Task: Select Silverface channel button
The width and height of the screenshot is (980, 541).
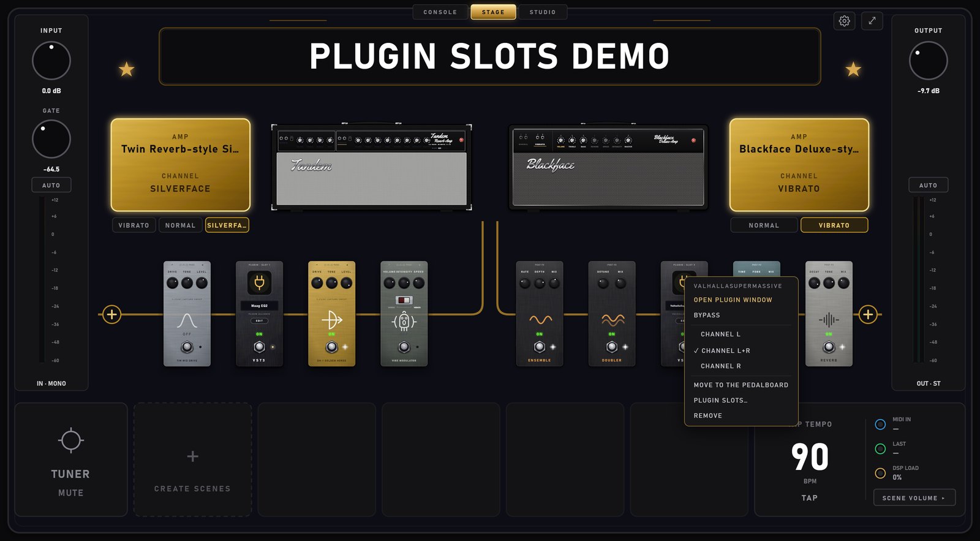Action: tap(227, 225)
